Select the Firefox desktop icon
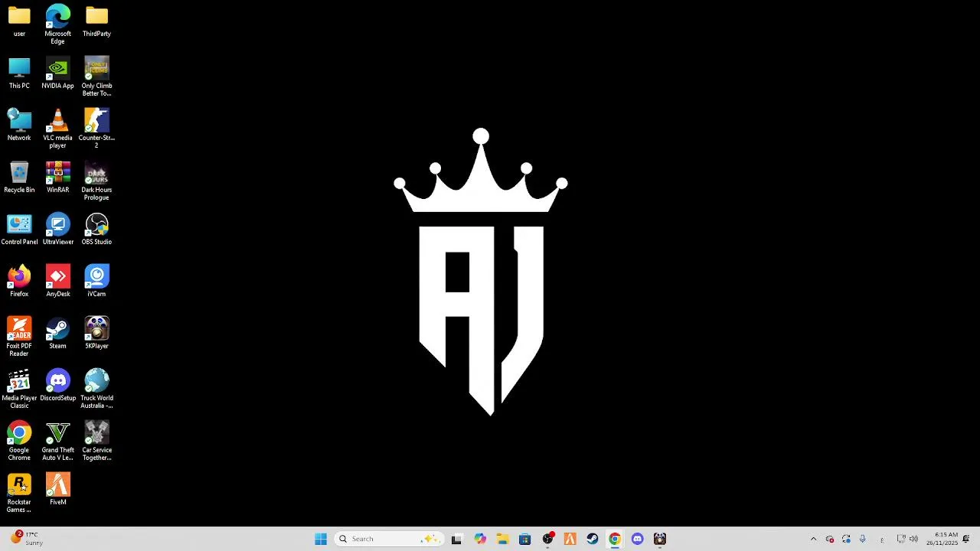Viewport: 980px width, 551px height. pyautogui.click(x=19, y=281)
